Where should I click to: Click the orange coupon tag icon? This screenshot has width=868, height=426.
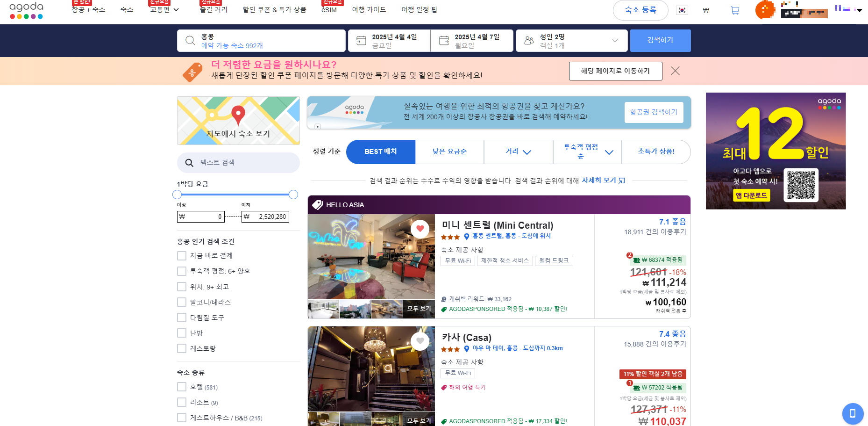pos(192,72)
